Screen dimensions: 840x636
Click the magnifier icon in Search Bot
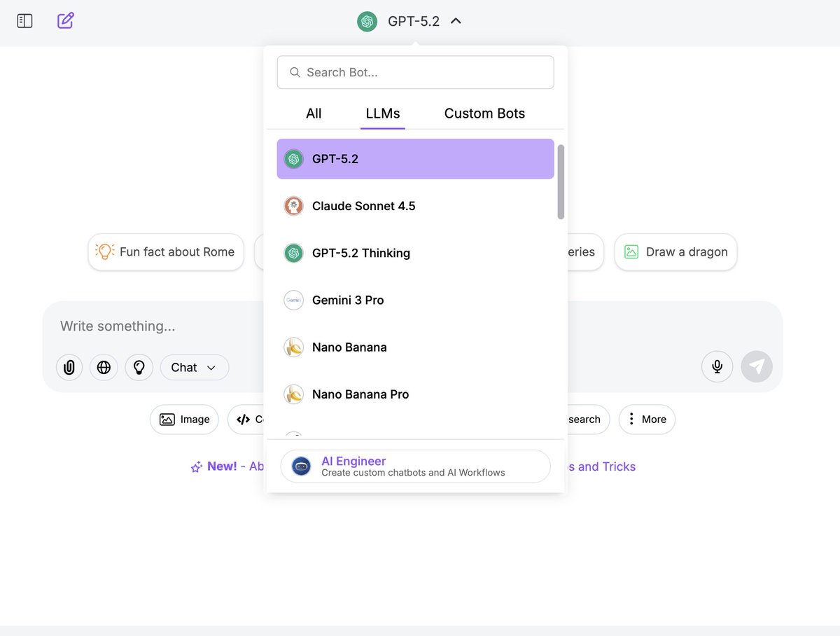(295, 72)
